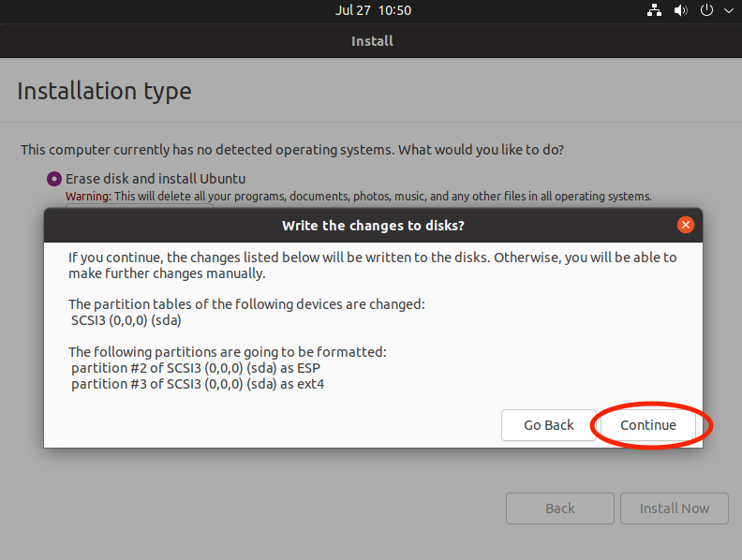The height and width of the screenshot is (560, 742).
Task: Click the power icon in system tray
Action: (x=706, y=10)
